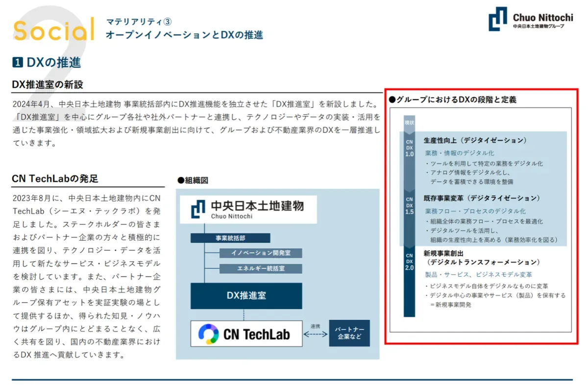The height and width of the screenshot is (387, 588).
Task: Select "製品・サービス、ビジネスモデル変革" subtitle
Action: click(478, 275)
